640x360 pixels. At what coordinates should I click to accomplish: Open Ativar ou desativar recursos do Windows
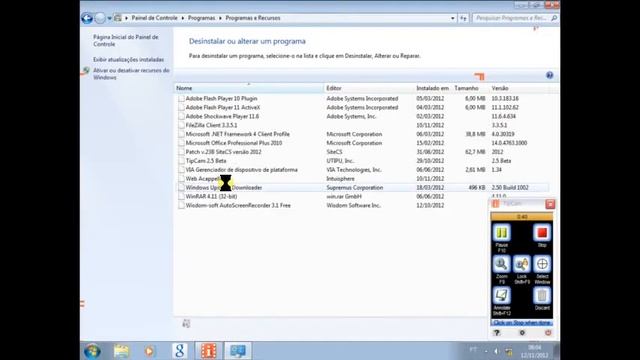point(131,74)
